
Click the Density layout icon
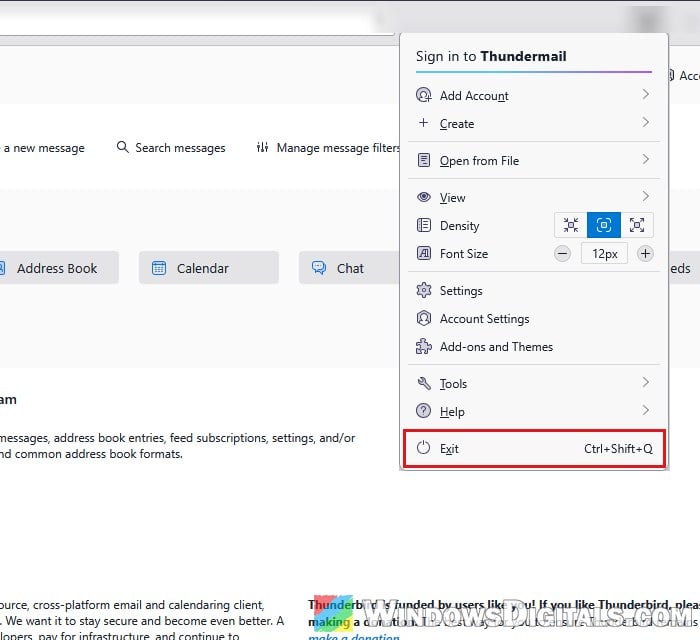tap(424, 225)
